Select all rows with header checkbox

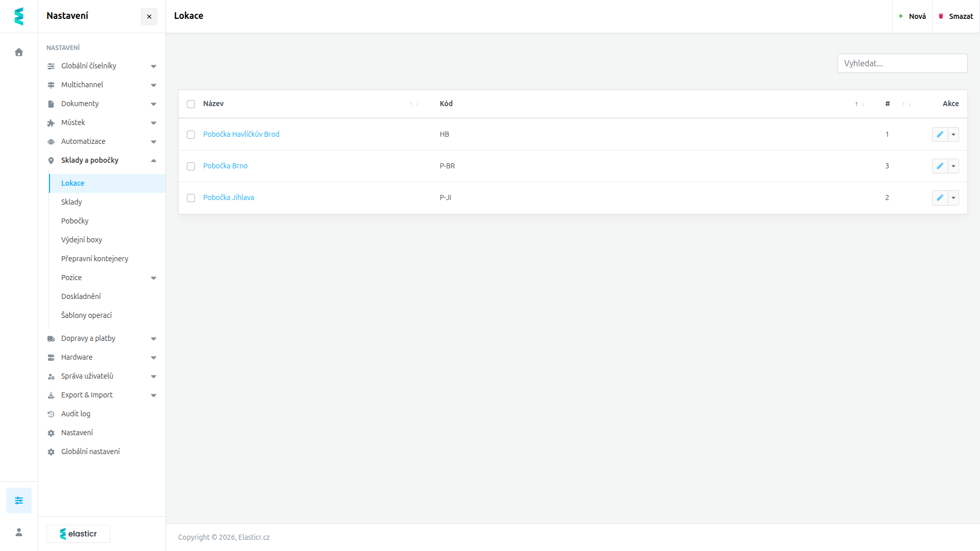coord(191,104)
